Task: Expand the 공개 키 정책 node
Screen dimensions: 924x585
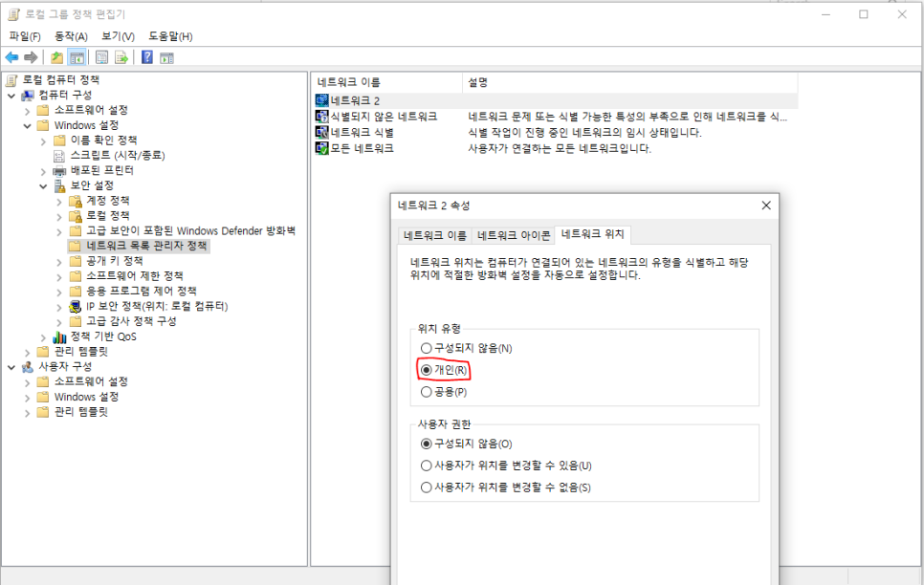Action: pos(59,262)
